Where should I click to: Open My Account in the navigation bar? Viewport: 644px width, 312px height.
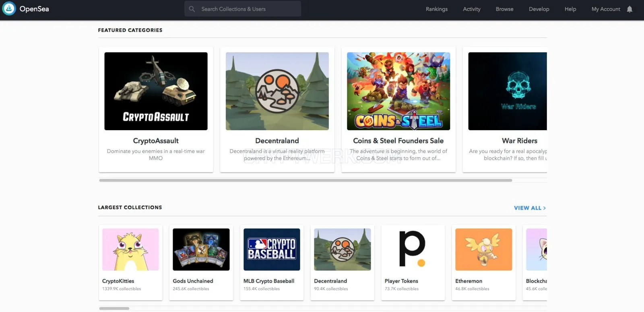(606, 9)
